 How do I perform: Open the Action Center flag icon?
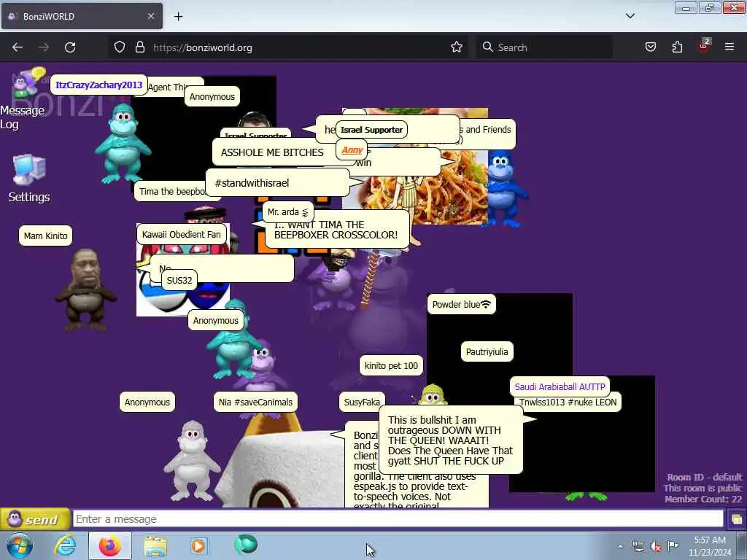point(673,545)
